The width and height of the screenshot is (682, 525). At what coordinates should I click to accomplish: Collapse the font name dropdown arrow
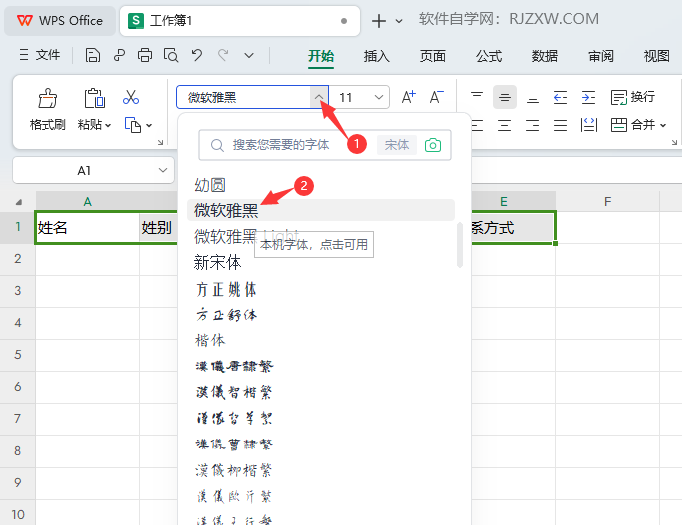coord(319,97)
